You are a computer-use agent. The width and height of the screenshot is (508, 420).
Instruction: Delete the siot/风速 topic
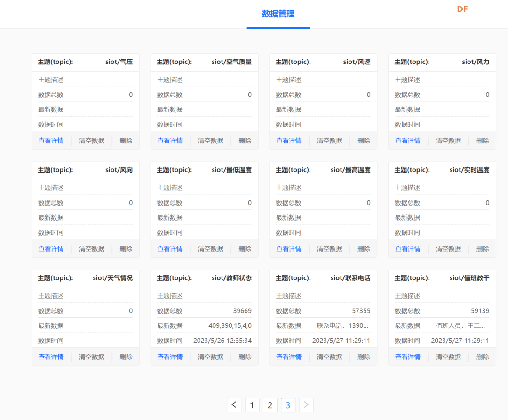tap(364, 141)
